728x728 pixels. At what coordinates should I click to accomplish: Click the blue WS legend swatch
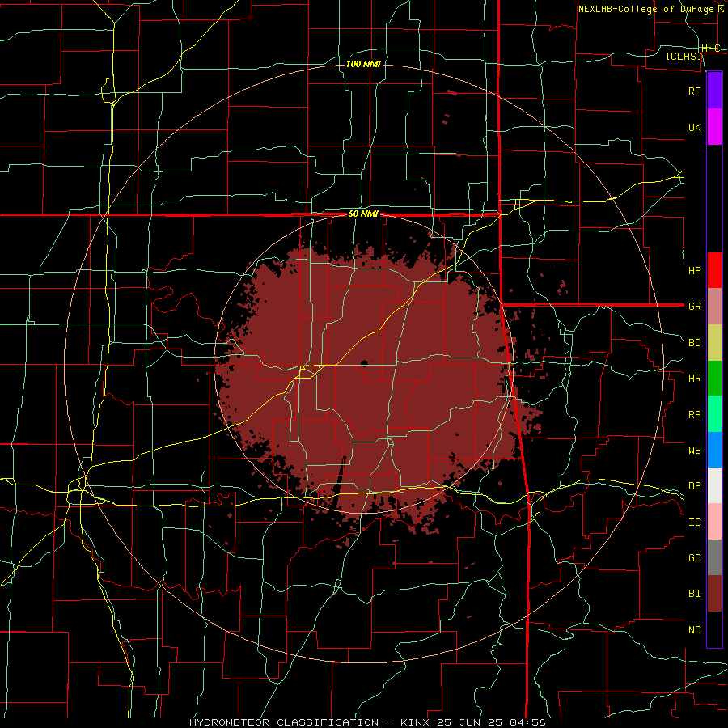pyautogui.click(x=714, y=450)
